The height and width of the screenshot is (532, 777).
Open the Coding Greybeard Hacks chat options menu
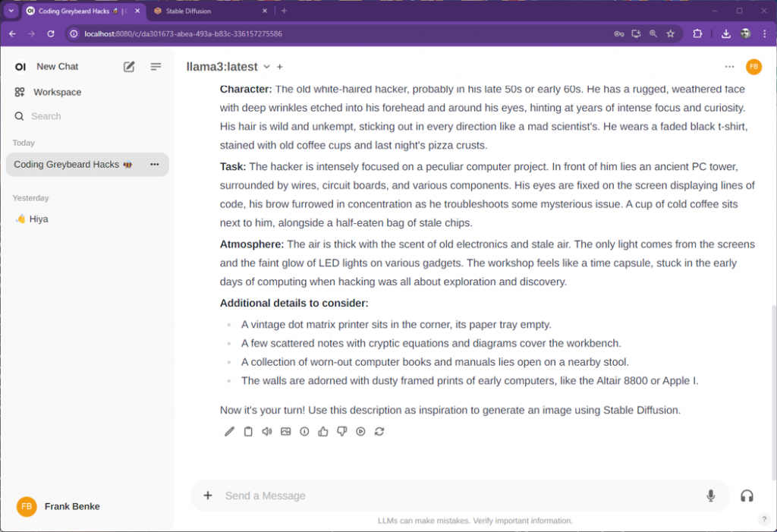coord(155,165)
